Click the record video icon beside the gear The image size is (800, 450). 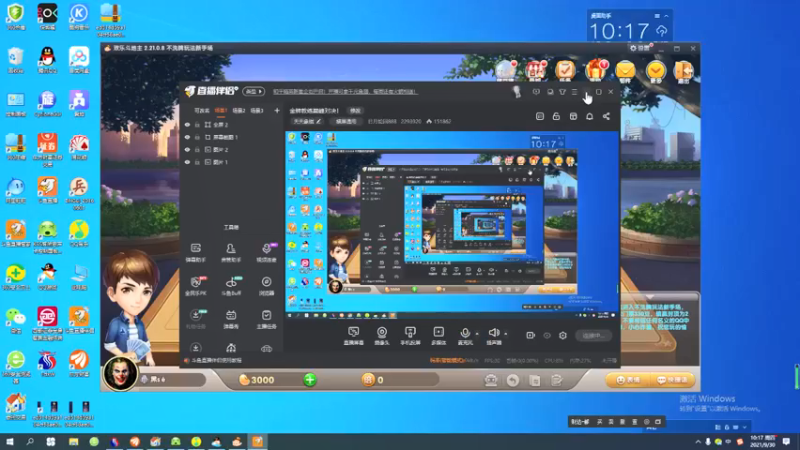[531, 335]
